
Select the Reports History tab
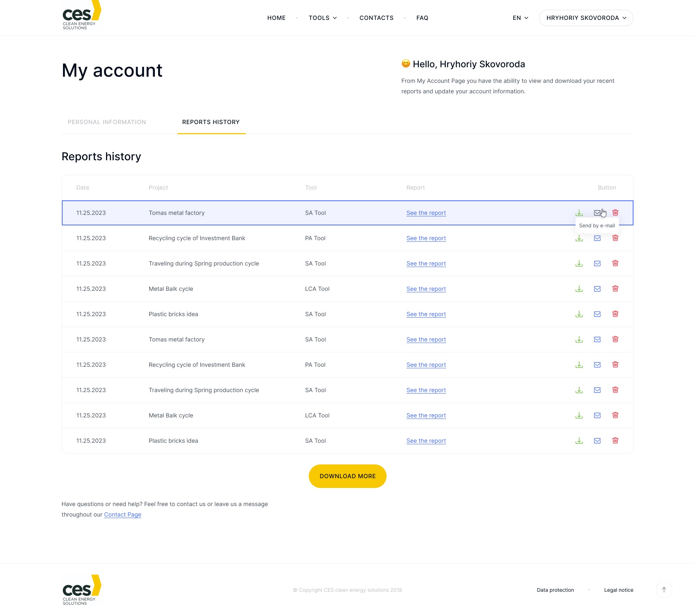211,122
